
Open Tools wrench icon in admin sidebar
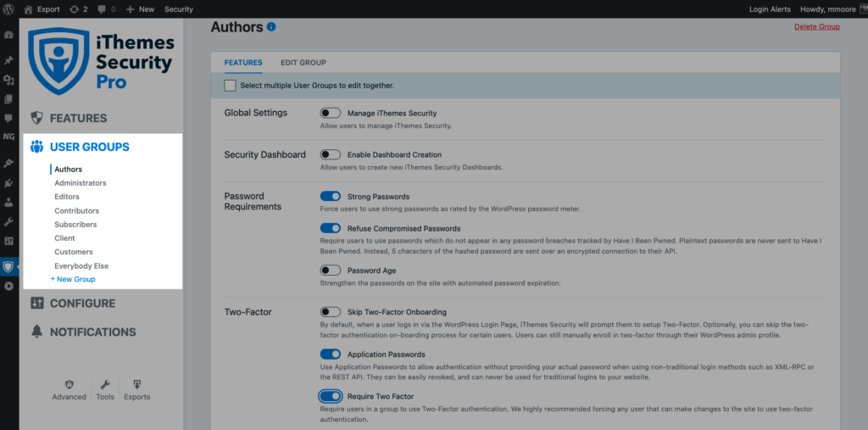click(x=8, y=221)
